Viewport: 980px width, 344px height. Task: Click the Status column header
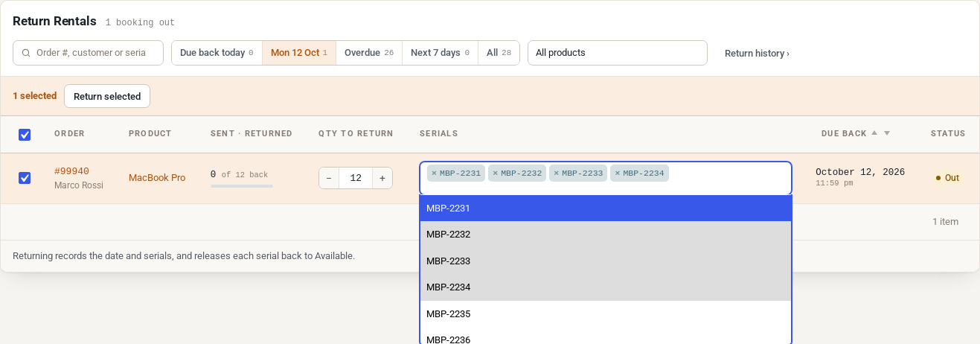(948, 133)
